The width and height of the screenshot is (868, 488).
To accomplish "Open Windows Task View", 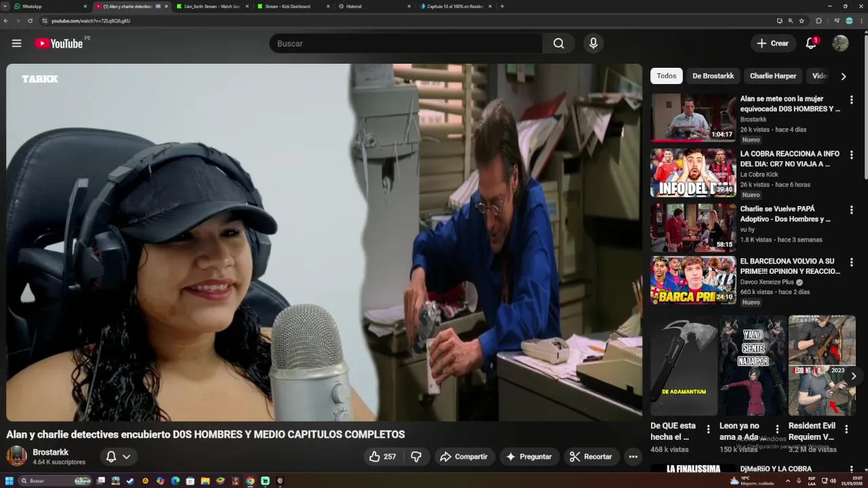I will pyautogui.click(x=101, y=481).
